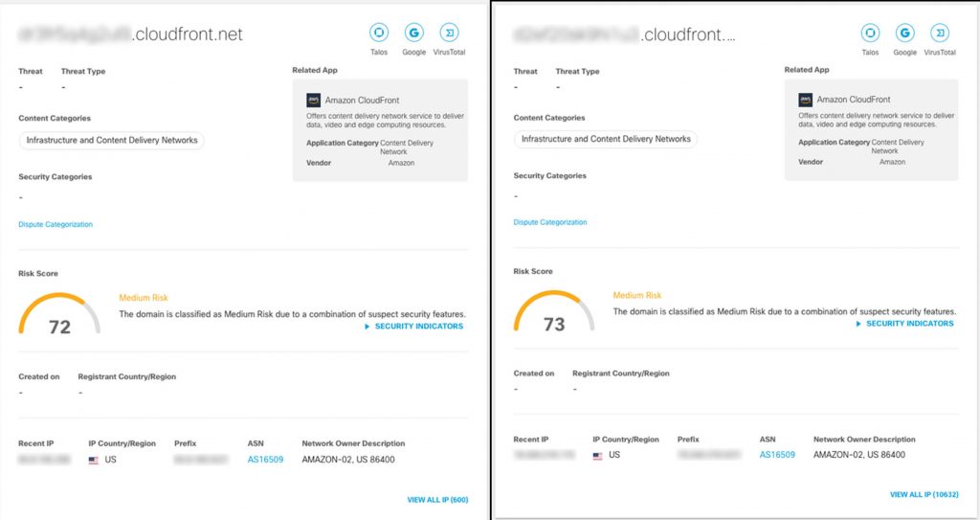Viewport: 980px width, 520px height.
Task: Click AS16509 ASN link in left panel
Action: pyautogui.click(x=266, y=460)
